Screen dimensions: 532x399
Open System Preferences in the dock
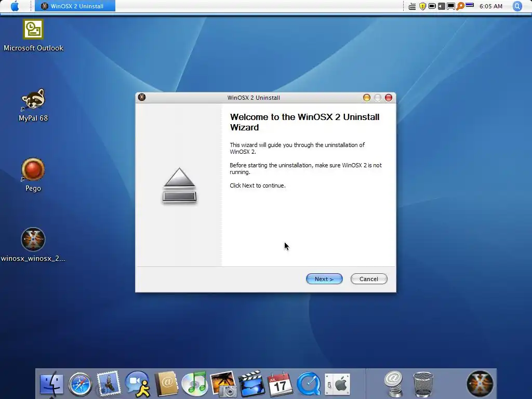pyautogui.click(x=337, y=384)
